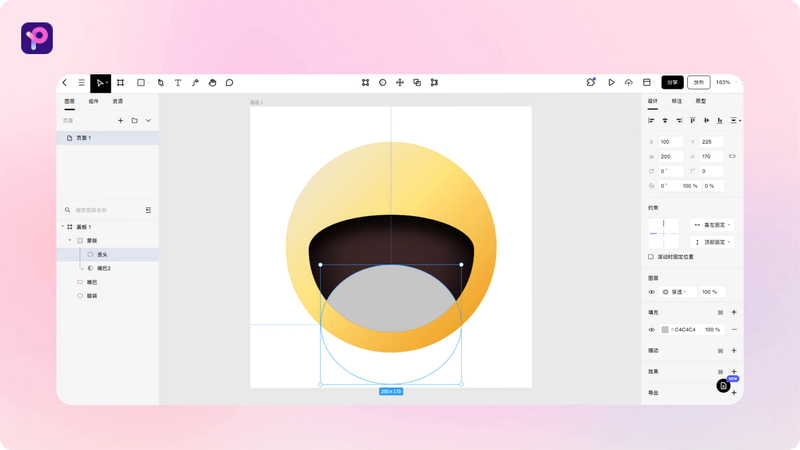Click the half-circle mask icon

pos(383,83)
